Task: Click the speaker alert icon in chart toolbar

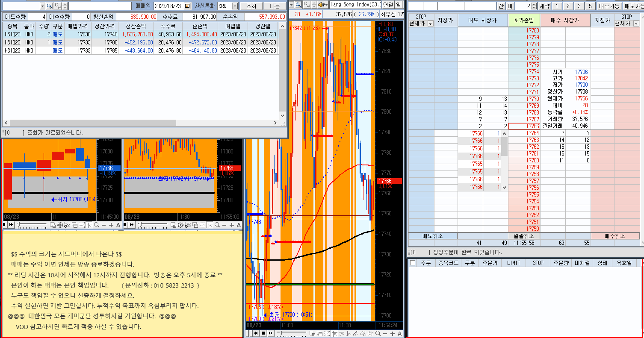Action: (321, 5)
